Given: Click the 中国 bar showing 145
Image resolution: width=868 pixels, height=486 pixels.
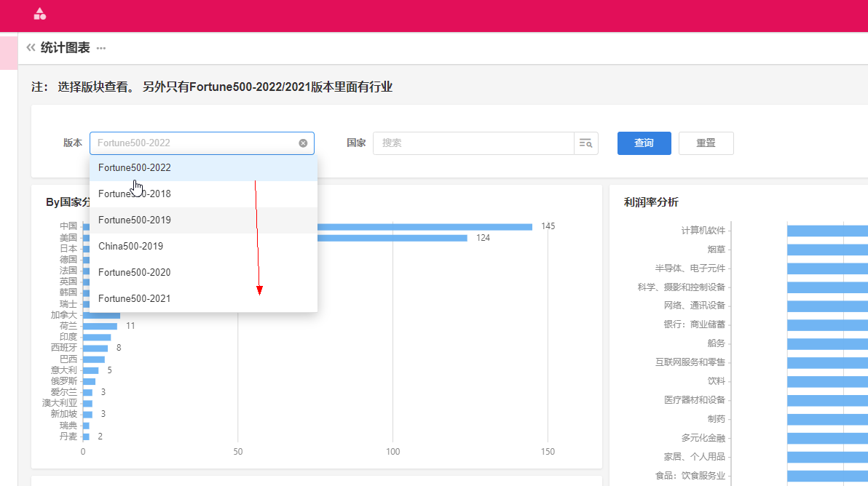Looking at the screenshot, I should (x=422, y=226).
